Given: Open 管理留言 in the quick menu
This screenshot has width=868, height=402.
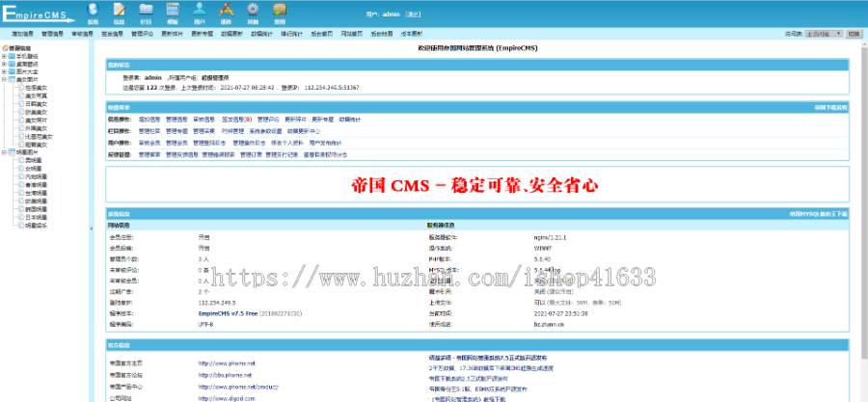Looking at the screenshot, I should click(149, 155).
